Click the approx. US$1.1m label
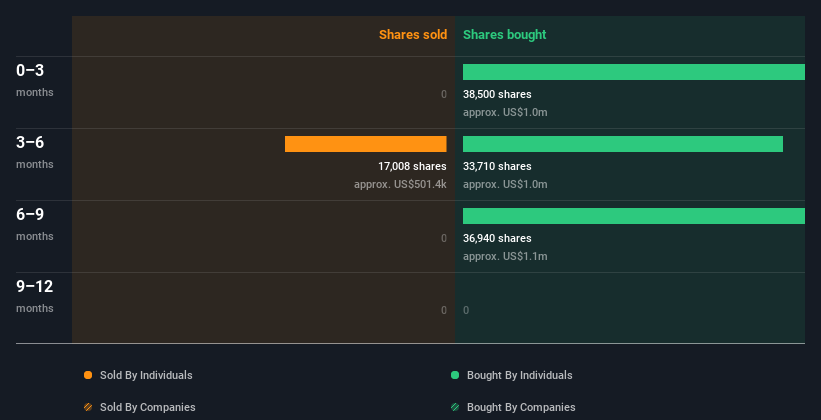The height and width of the screenshot is (420, 821). (505, 257)
